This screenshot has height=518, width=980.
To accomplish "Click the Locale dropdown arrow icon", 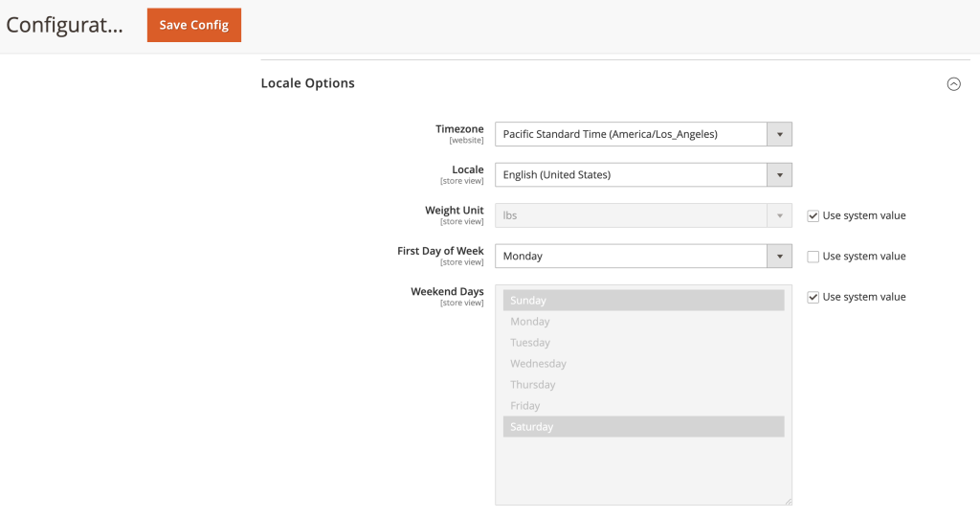I will click(x=779, y=175).
